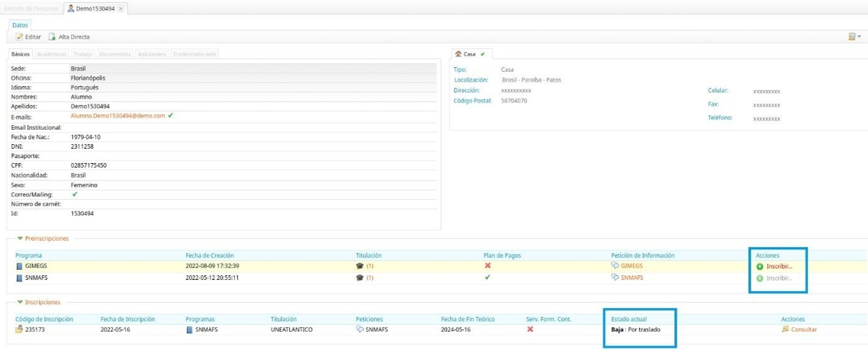Click the Titulación icon in SNMAFS preinscription row
This screenshot has width=868, height=350.
(x=360, y=278)
